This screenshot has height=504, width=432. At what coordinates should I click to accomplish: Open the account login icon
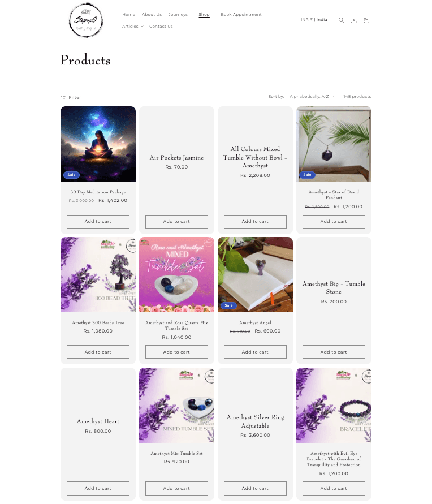click(353, 20)
